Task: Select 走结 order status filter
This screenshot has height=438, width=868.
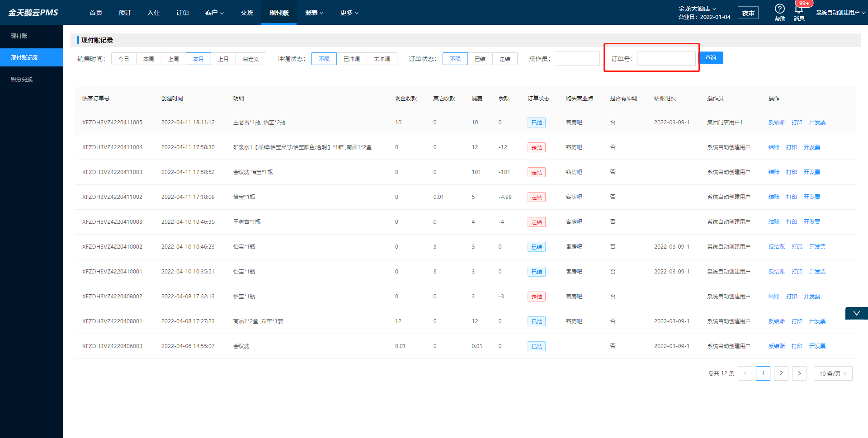Action: coord(505,59)
